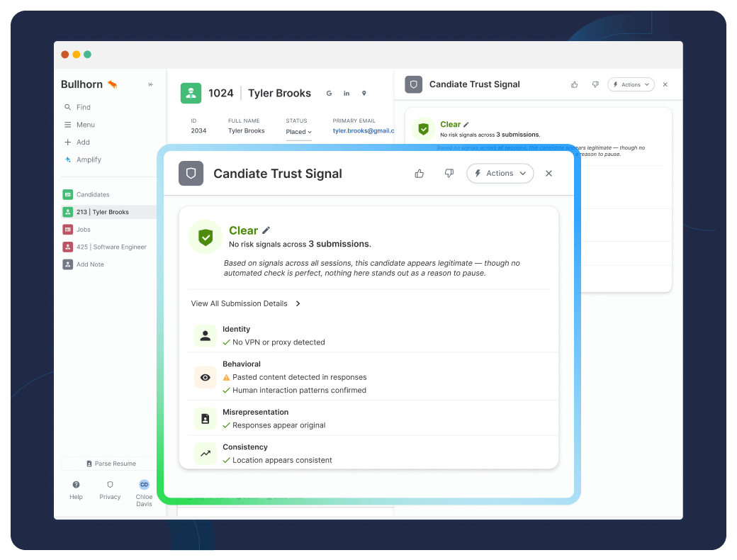Click thumbs up in background Trust Signal panel
The image size is (737, 560).
[x=575, y=84]
